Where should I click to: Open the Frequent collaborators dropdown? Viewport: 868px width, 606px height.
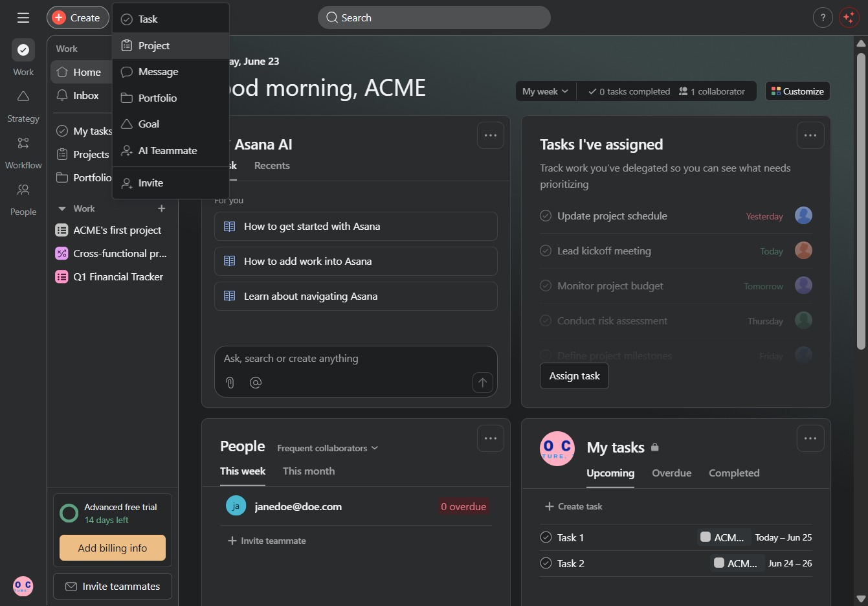click(x=328, y=448)
